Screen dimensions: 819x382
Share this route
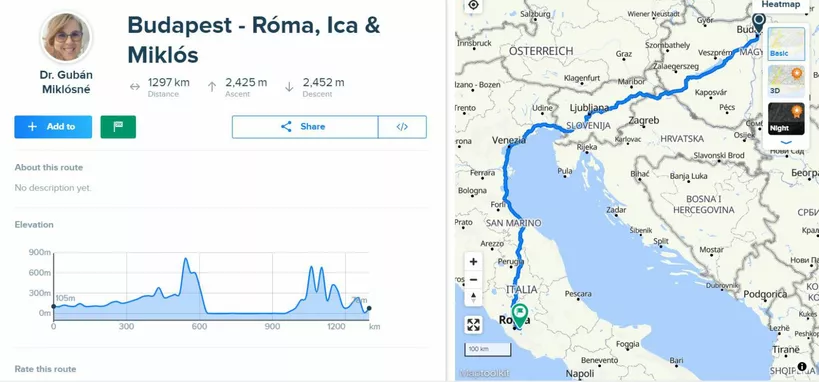(305, 127)
